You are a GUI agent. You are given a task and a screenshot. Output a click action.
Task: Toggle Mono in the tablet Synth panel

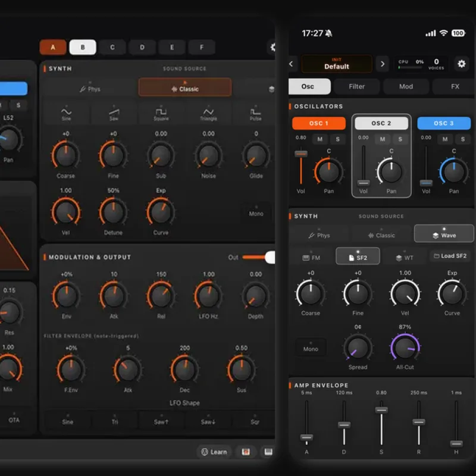(256, 212)
